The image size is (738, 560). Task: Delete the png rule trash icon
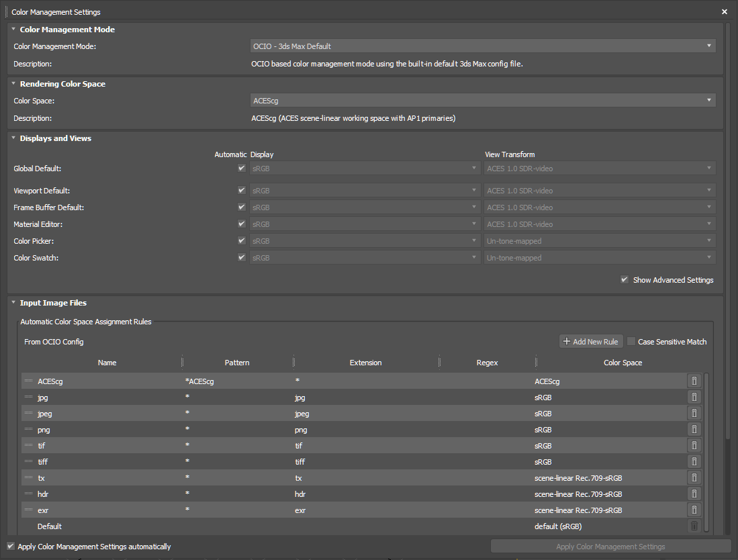point(694,429)
